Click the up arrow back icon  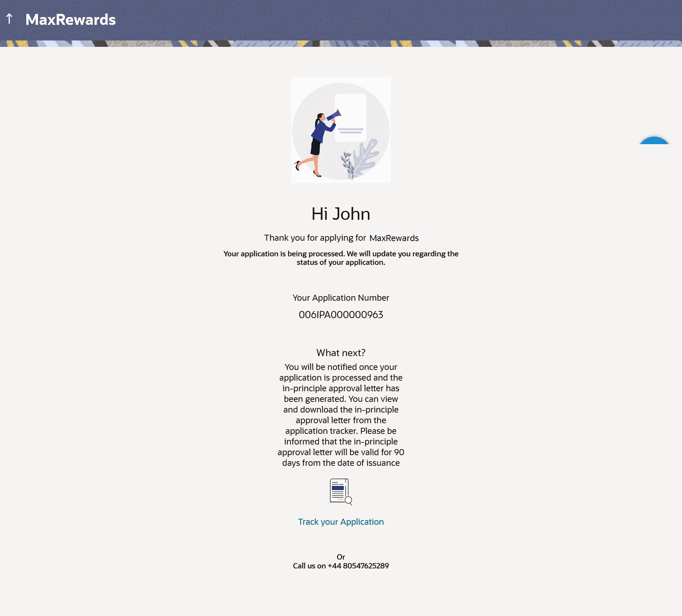10,19
